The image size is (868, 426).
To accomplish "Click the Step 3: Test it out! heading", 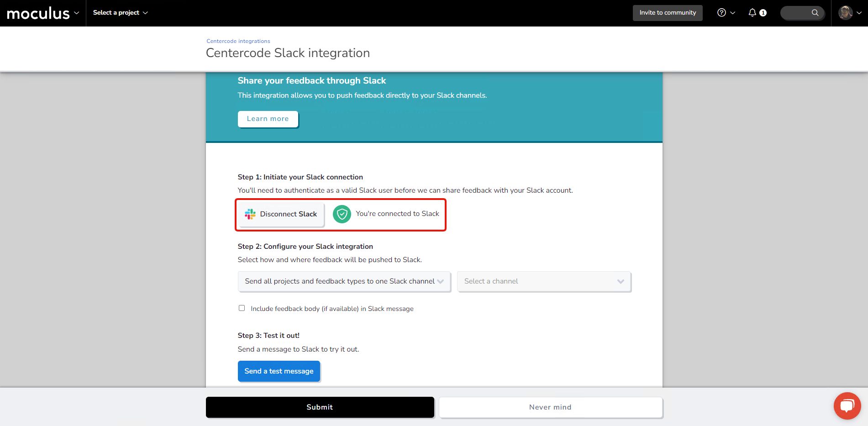I will pos(269,336).
